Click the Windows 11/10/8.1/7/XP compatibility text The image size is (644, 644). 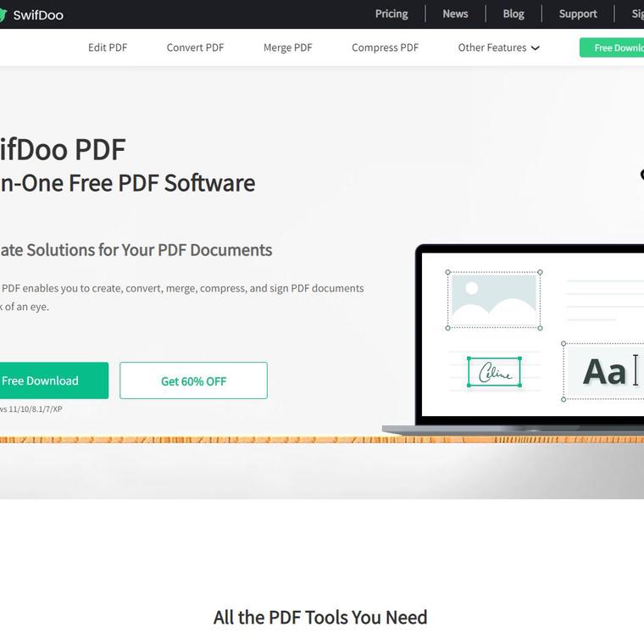[31, 409]
